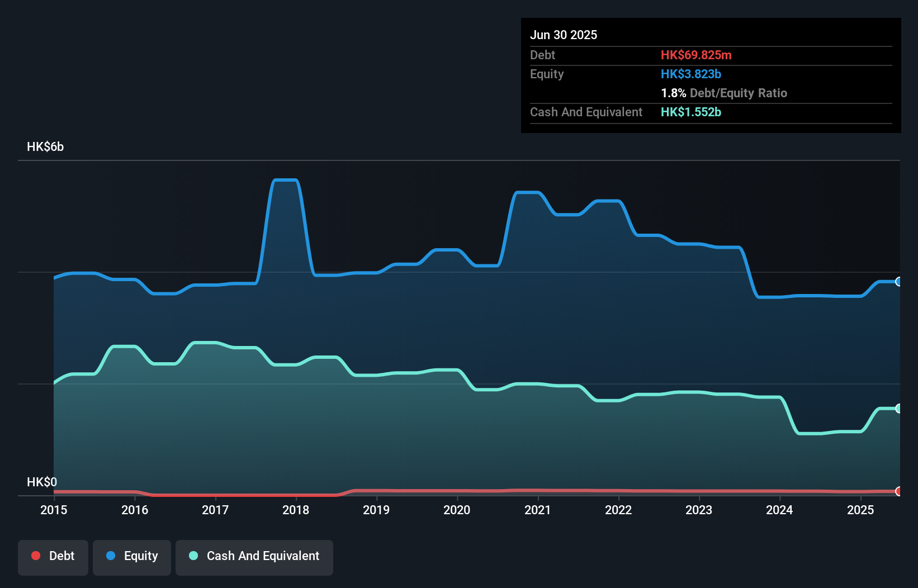This screenshot has height=588, width=918.
Task: Select the 2020 year label on axis
Action: click(457, 510)
